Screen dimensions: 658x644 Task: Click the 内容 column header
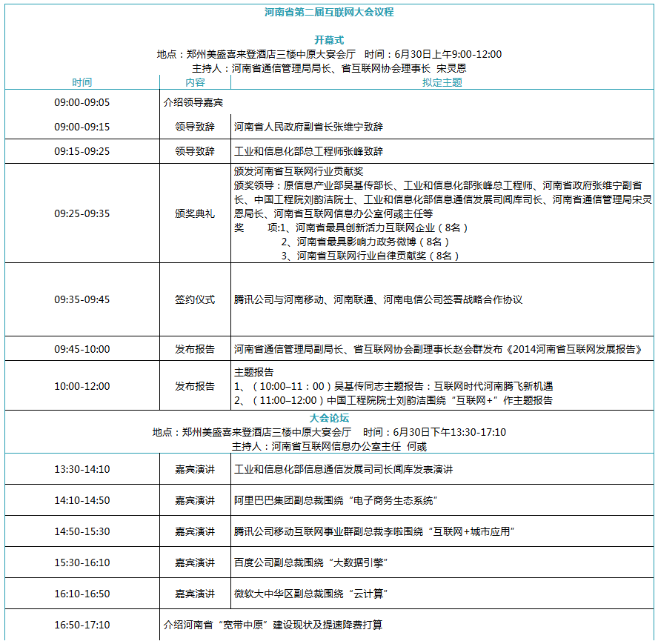tap(198, 82)
